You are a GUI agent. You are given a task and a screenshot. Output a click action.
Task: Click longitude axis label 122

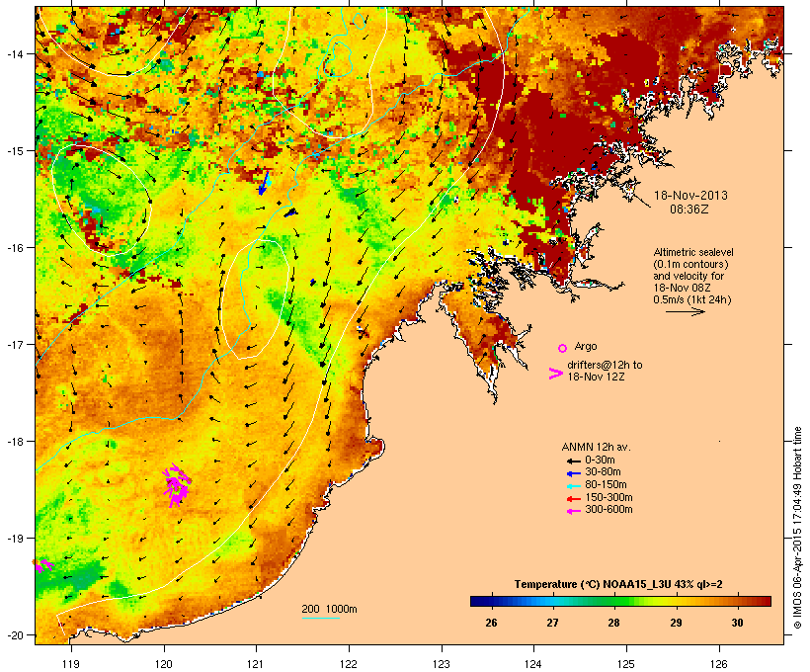point(349,664)
